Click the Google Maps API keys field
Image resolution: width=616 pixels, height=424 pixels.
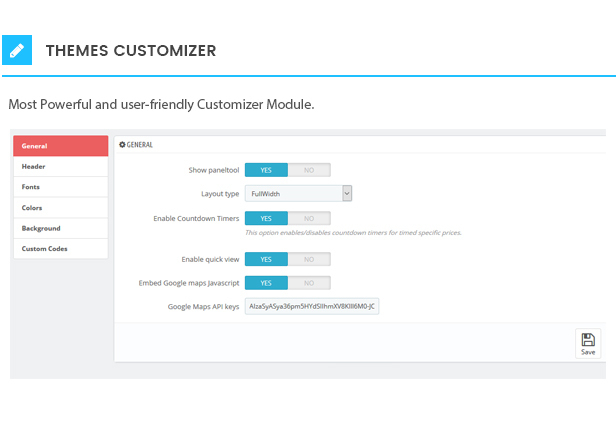pyautogui.click(x=312, y=306)
